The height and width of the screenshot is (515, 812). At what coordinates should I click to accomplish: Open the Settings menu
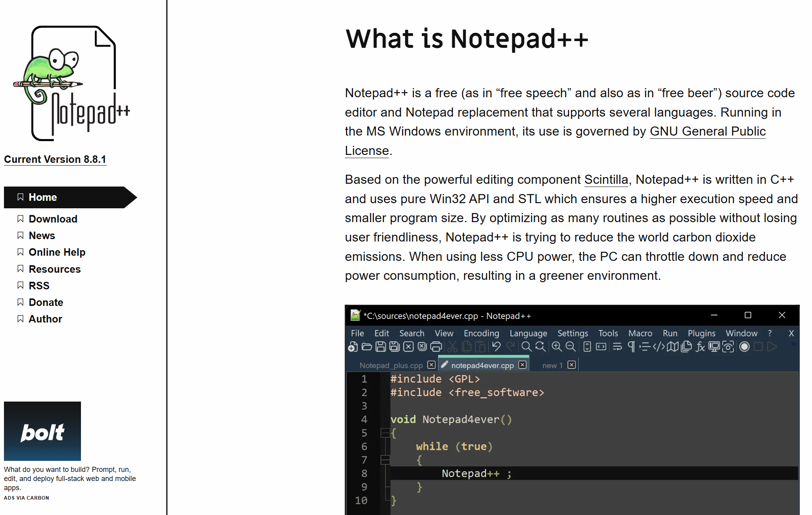click(x=573, y=333)
